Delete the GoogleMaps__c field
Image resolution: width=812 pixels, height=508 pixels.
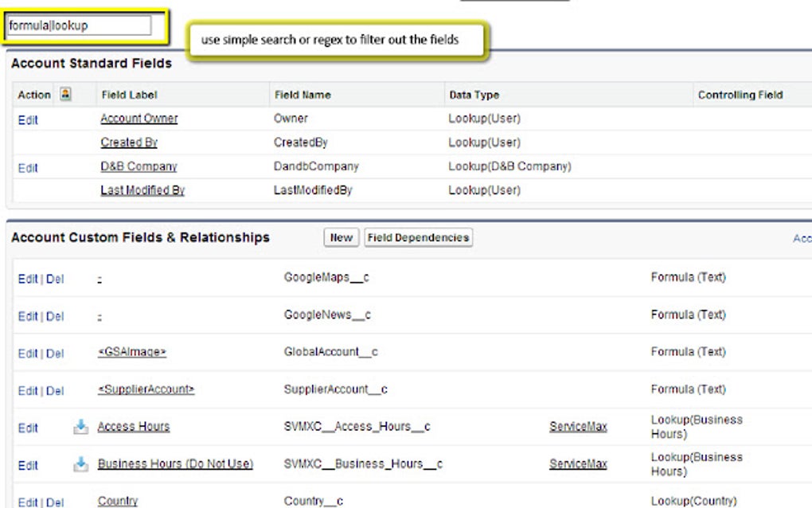(55, 279)
